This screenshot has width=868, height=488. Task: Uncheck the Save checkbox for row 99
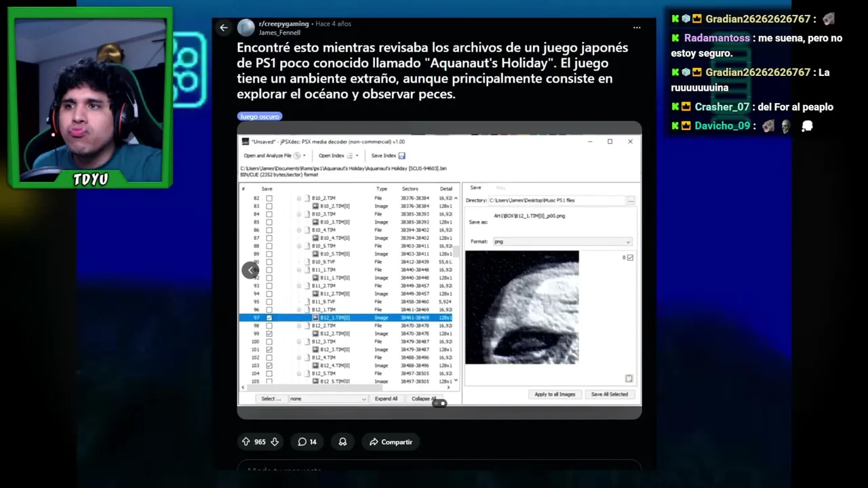pyautogui.click(x=269, y=334)
